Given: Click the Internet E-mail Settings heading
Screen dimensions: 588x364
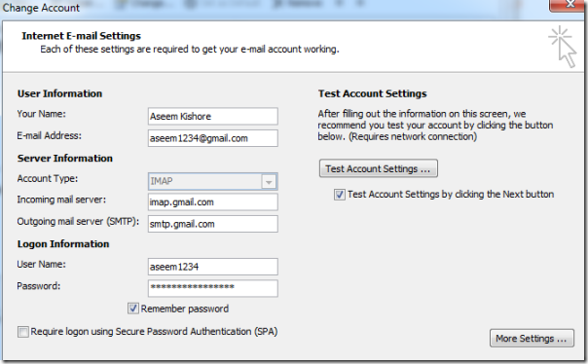Looking at the screenshot, I should point(82,36).
